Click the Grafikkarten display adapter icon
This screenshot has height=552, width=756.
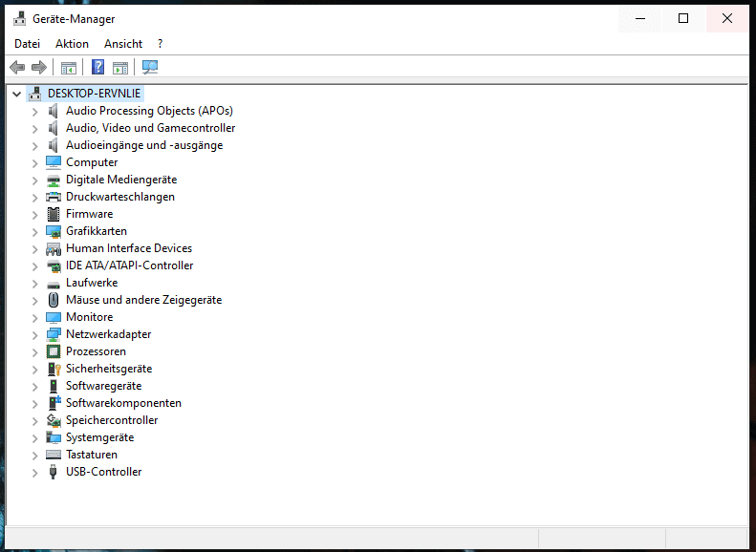point(54,231)
